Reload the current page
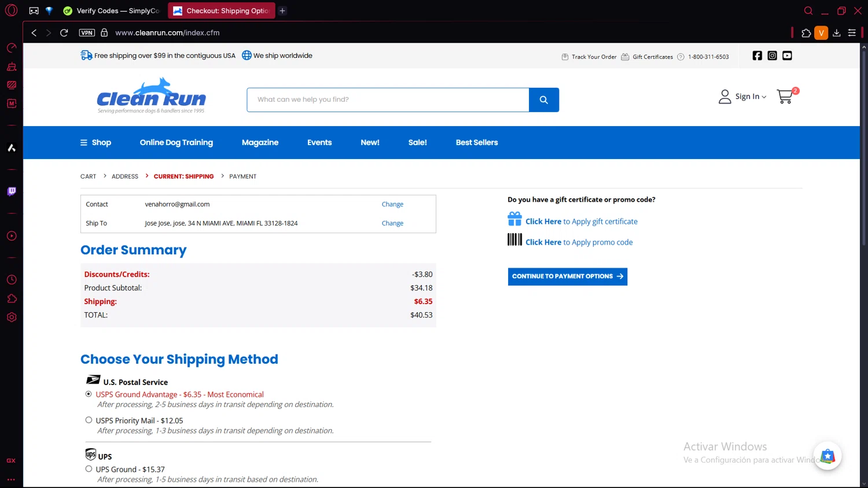 tap(64, 33)
